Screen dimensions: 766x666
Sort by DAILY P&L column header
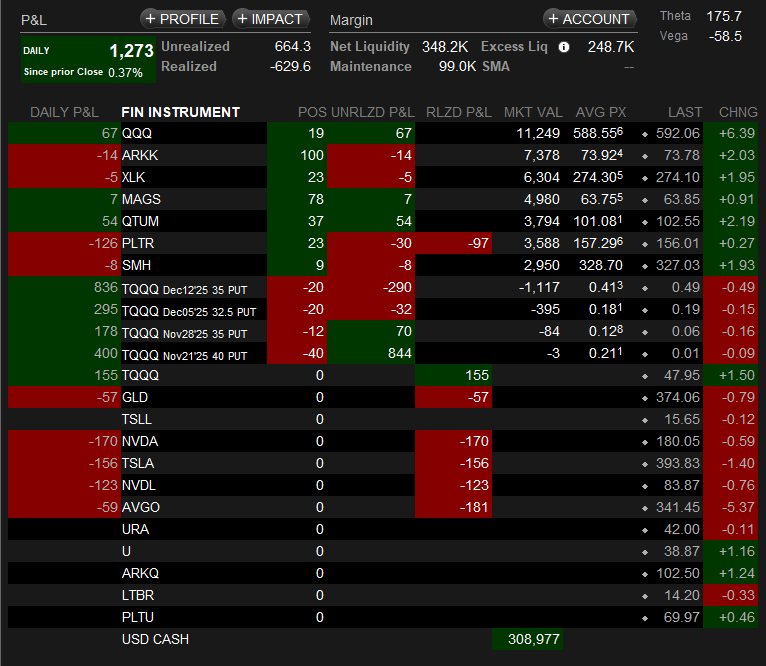coord(64,112)
